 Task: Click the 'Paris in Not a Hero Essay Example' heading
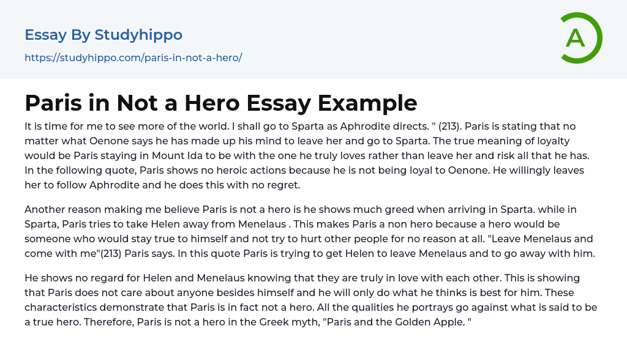coord(220,103)
